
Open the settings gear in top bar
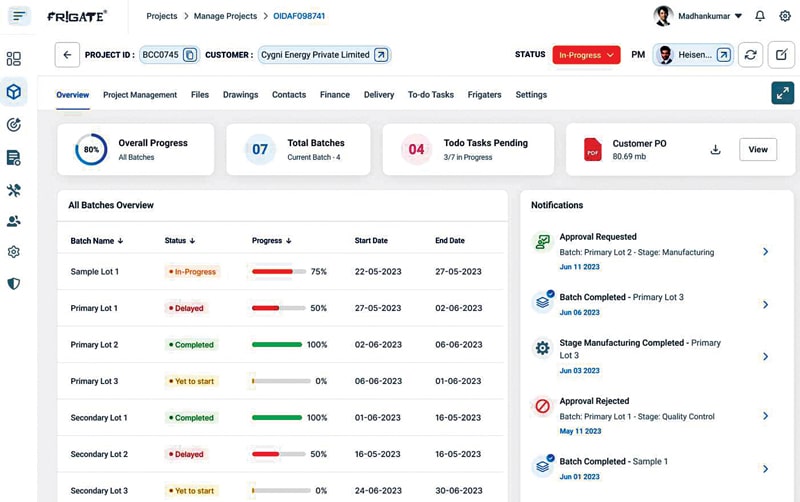[x=785, y=16]
